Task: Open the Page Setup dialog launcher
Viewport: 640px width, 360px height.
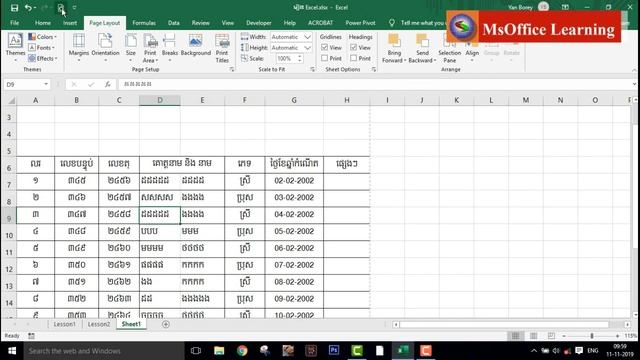Action: tap(232, 70)
